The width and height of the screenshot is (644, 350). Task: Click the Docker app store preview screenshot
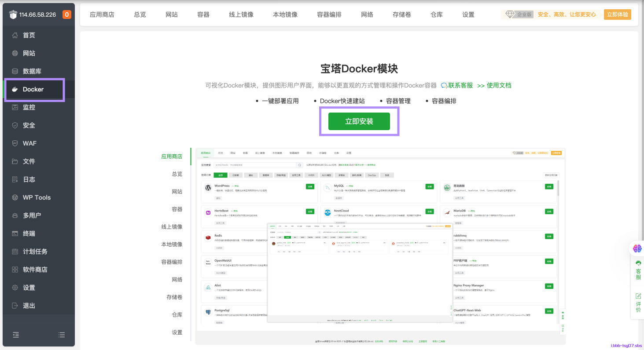click(380, 246)
